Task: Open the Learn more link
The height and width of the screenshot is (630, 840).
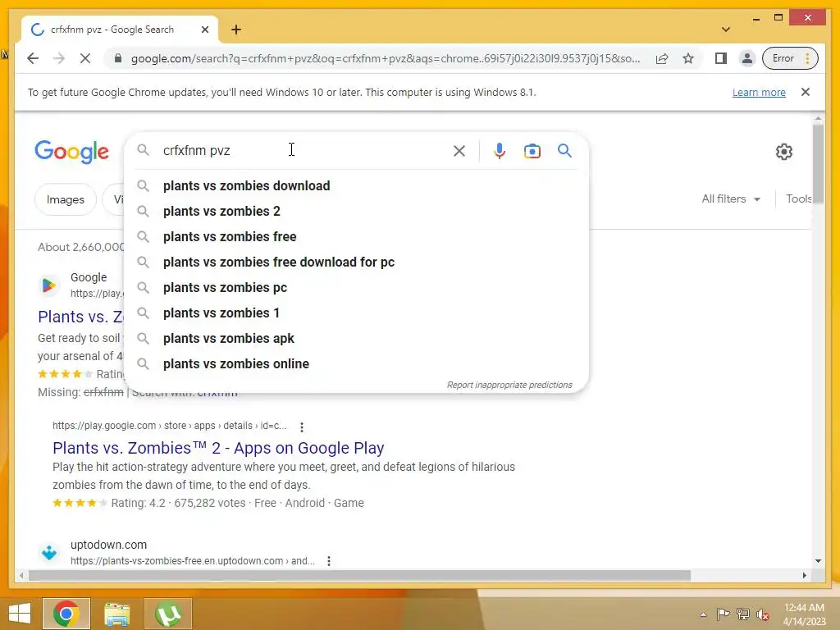Action: [759, 92]
